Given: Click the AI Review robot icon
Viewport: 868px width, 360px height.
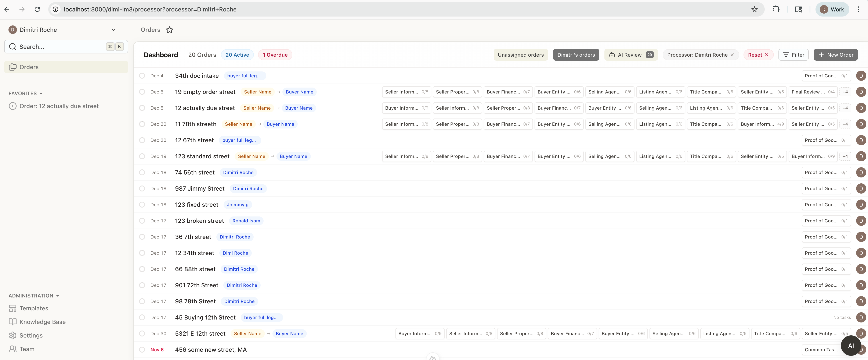Looking at the screenshot, I should [x=612, y=55].
